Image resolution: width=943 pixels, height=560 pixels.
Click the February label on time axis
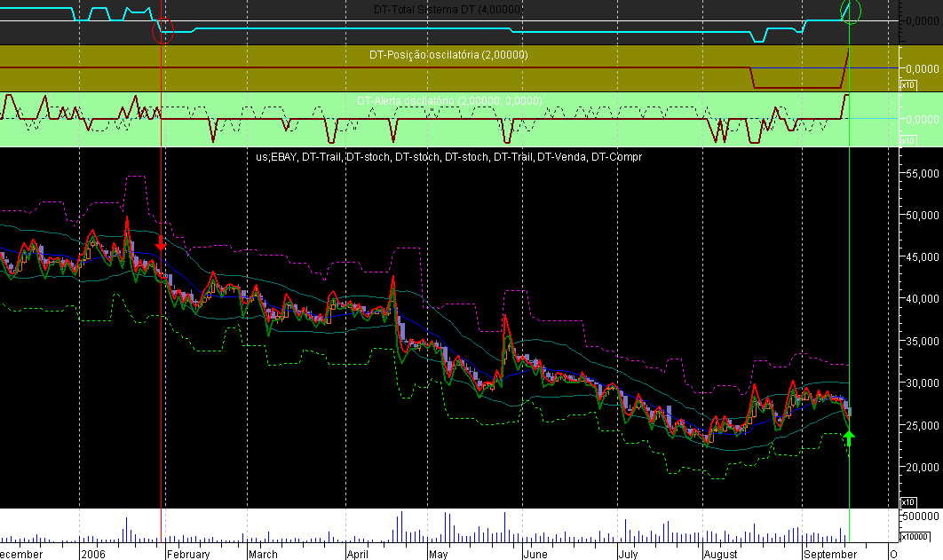(188, 554)
